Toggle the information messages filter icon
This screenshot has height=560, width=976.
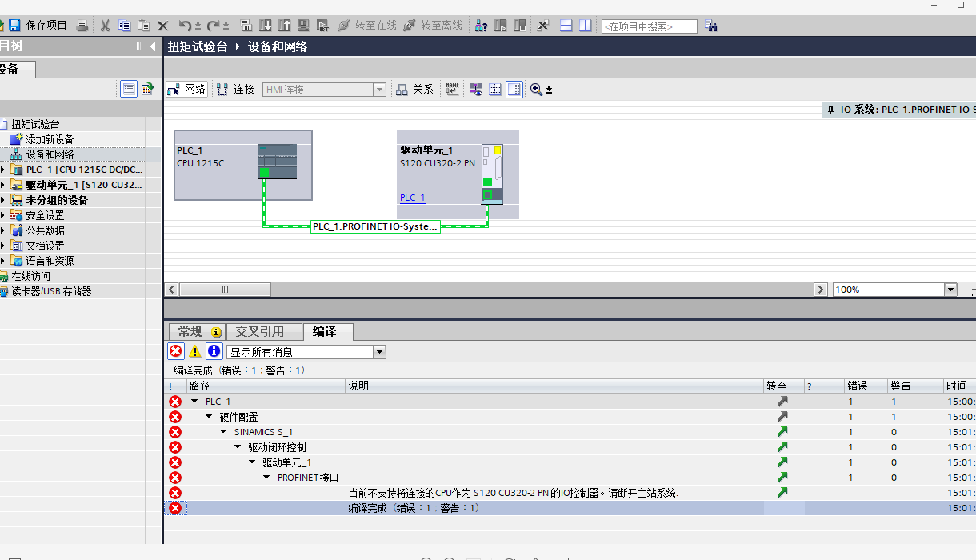214,351
